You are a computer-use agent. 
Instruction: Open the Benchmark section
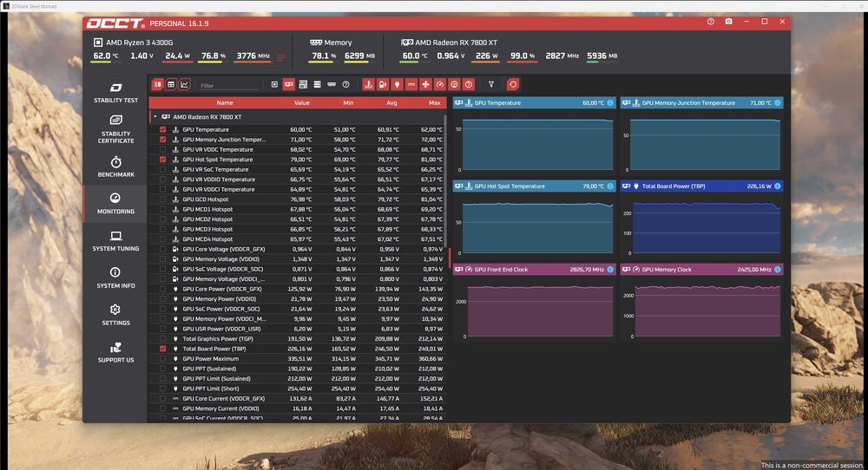(115, 167)
